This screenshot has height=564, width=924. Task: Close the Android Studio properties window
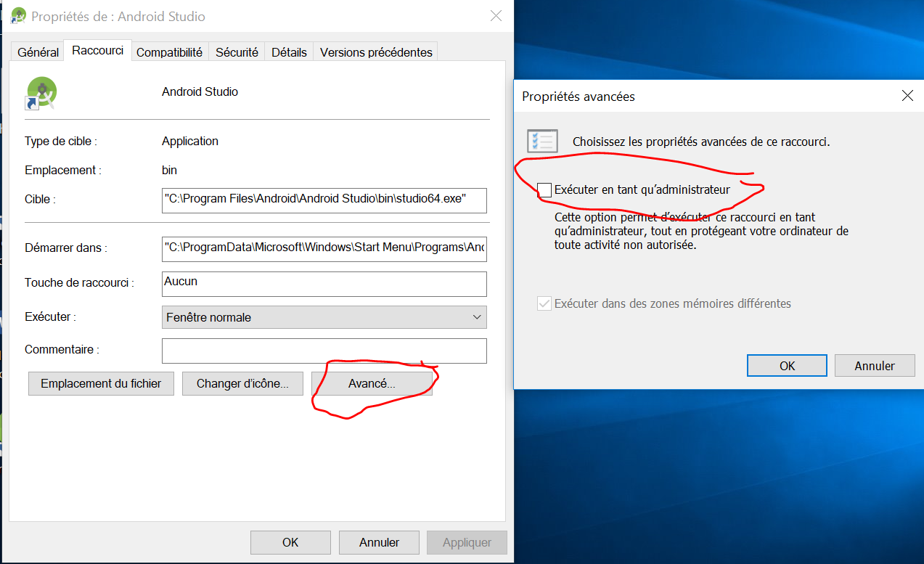496,16
